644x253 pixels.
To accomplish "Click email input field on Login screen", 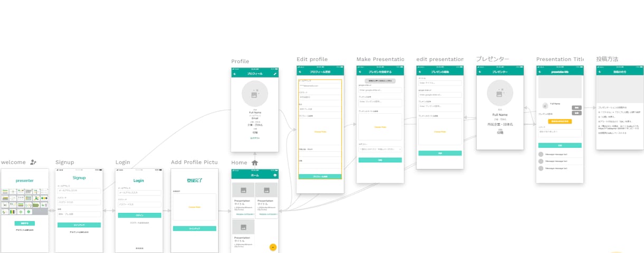I will click(x=139, y=192).
